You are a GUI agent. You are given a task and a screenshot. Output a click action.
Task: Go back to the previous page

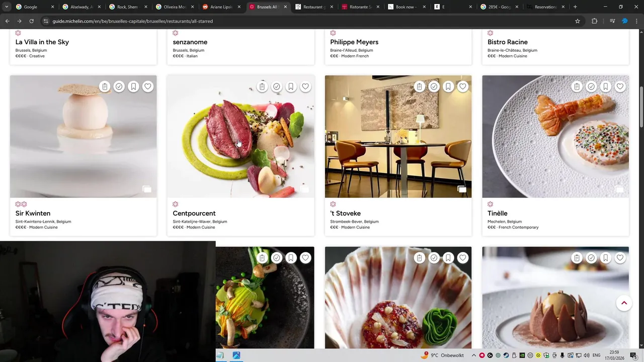(x=7, y=21)
